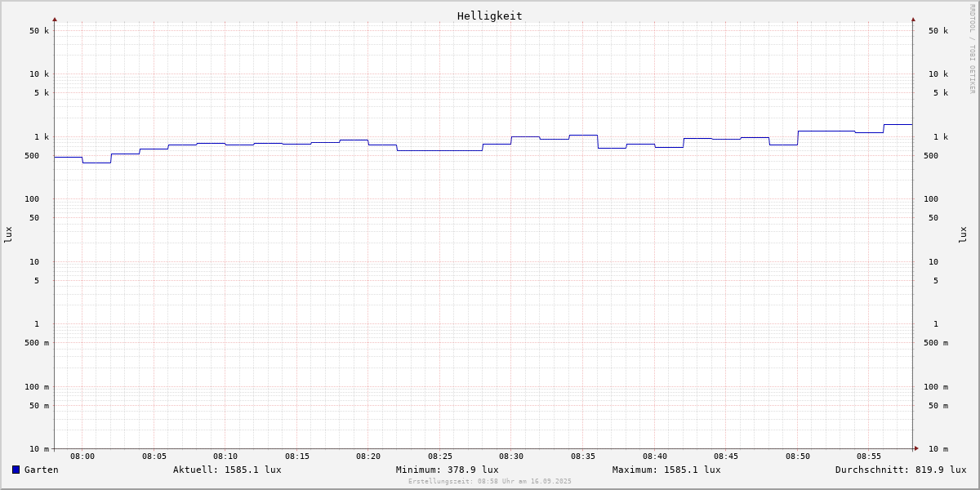Click the 50 k label on left axis
The height and width of the screenshot is (490, 980).
point(39,31)
